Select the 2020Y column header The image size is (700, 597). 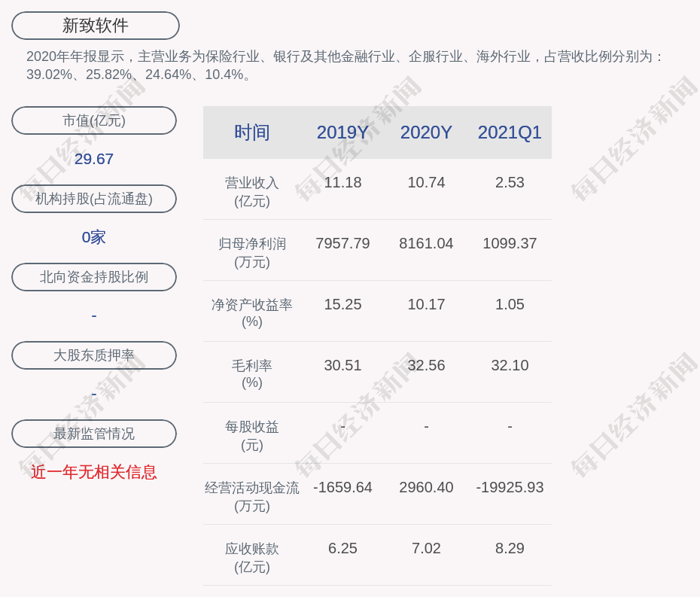(x=426, y=132)
